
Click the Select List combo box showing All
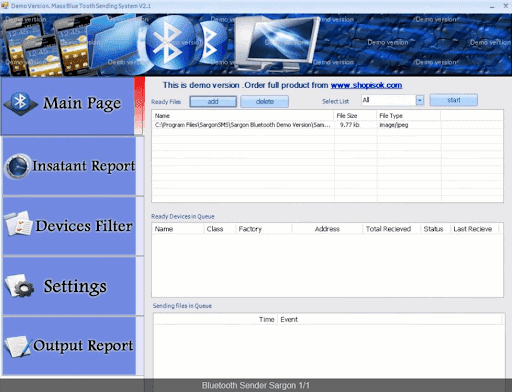pyautogui.click(x=392, y=100)
